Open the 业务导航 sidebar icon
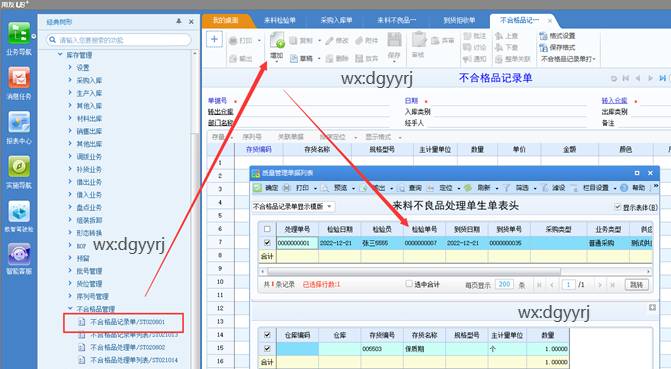Screen dimensions: 671x369 click(x=19, y=33)
